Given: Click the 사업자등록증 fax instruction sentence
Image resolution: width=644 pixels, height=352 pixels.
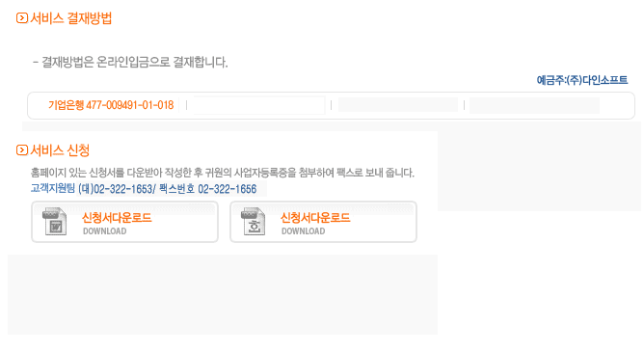Looking at the screenshot, I should (x=222, y=173).
